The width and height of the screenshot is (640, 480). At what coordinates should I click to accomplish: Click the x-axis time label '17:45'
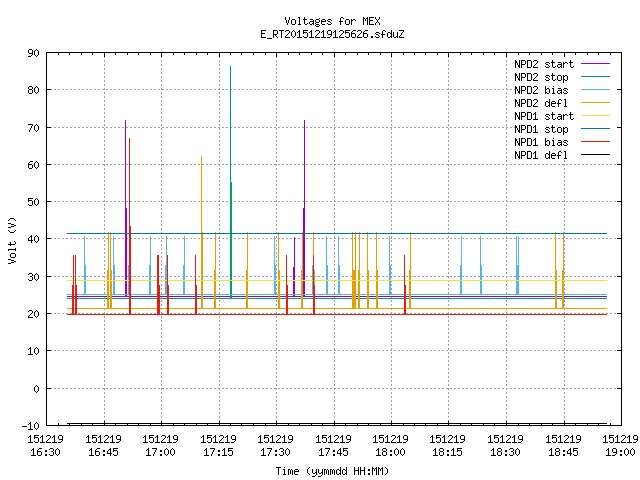click(x=333, y=452)
